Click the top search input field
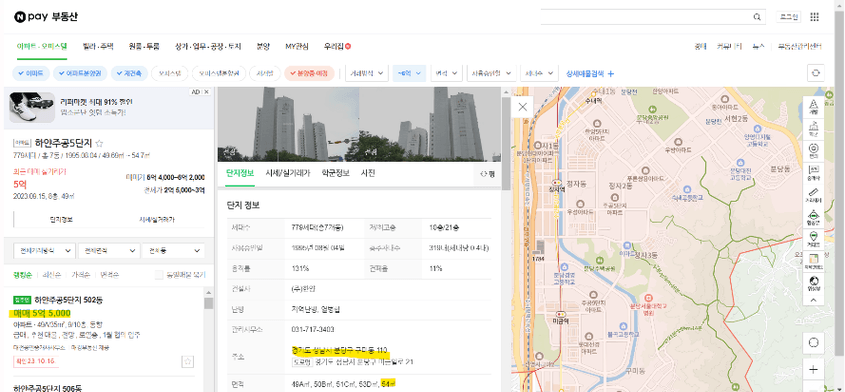This screenshot has width=845, height=392. pos(646,17)
